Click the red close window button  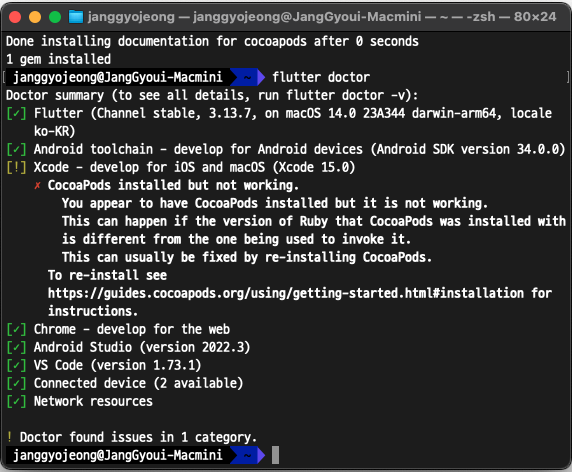click(15, 17)
